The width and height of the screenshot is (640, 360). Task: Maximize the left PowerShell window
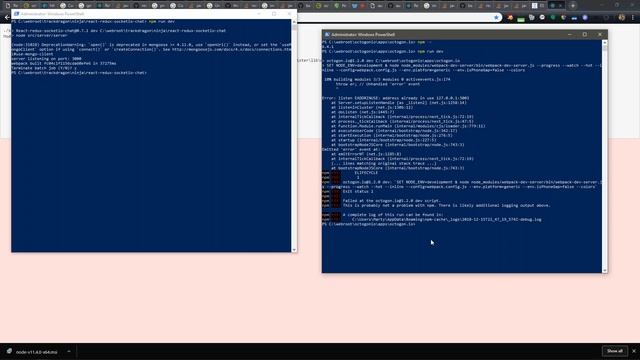click(x=274, y=14)
